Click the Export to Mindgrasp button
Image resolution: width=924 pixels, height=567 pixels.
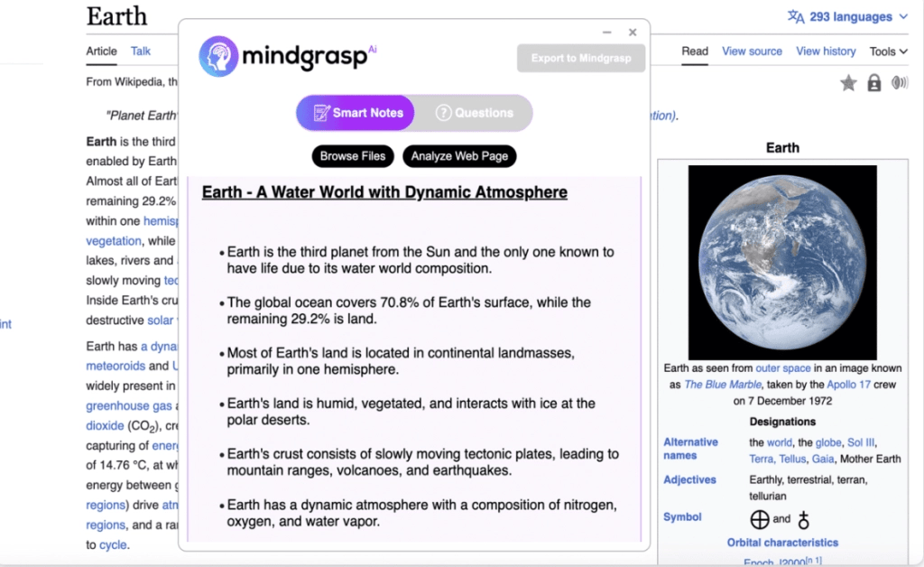pos(581,59)
